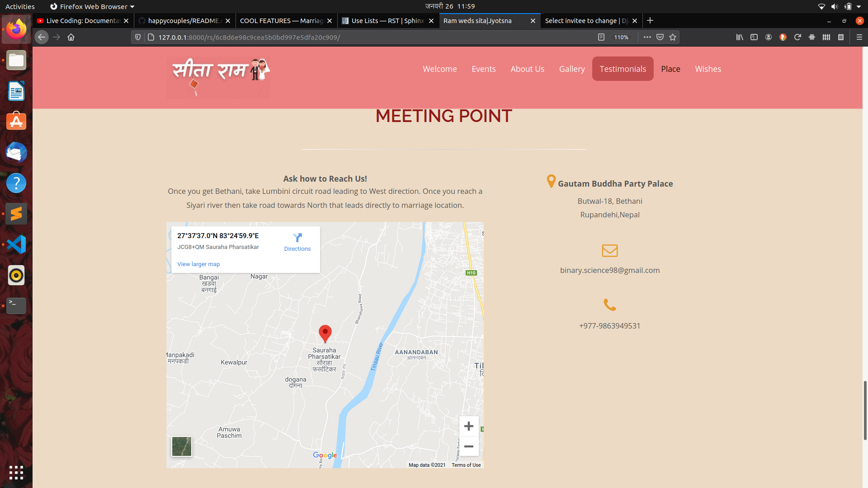868x488 pixels.
Task: Click the orange location pin icon
Action: click(x=551, y=181)
